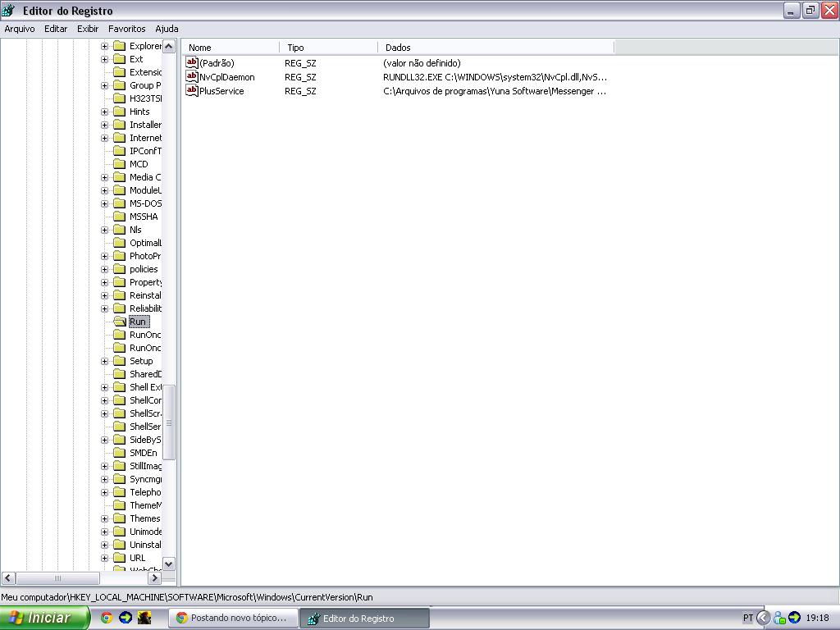Click the Iniciar start button
Image resolution: width=840 pixels, height=630 pixels.
pyautogui.click(x=44, y=618)
